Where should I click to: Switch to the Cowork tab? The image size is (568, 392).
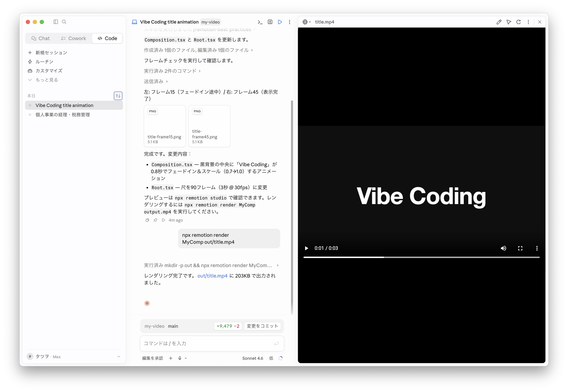point(73,38)
